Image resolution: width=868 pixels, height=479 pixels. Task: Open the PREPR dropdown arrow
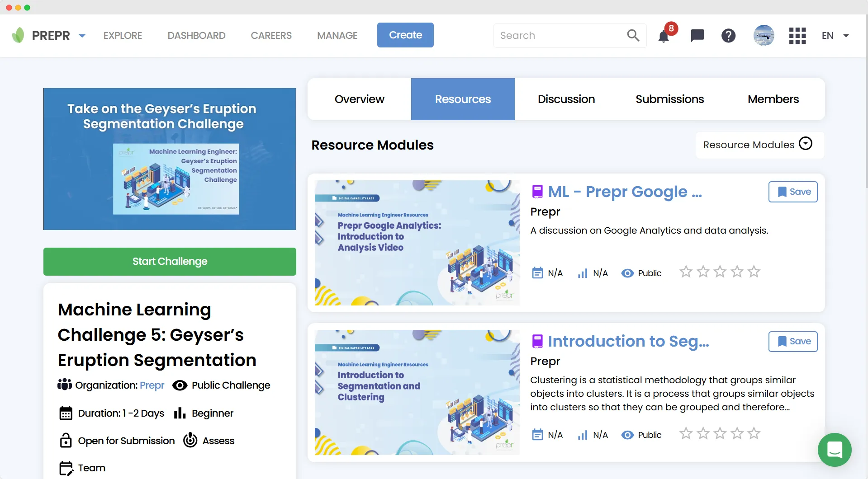[x=82, y=36]
